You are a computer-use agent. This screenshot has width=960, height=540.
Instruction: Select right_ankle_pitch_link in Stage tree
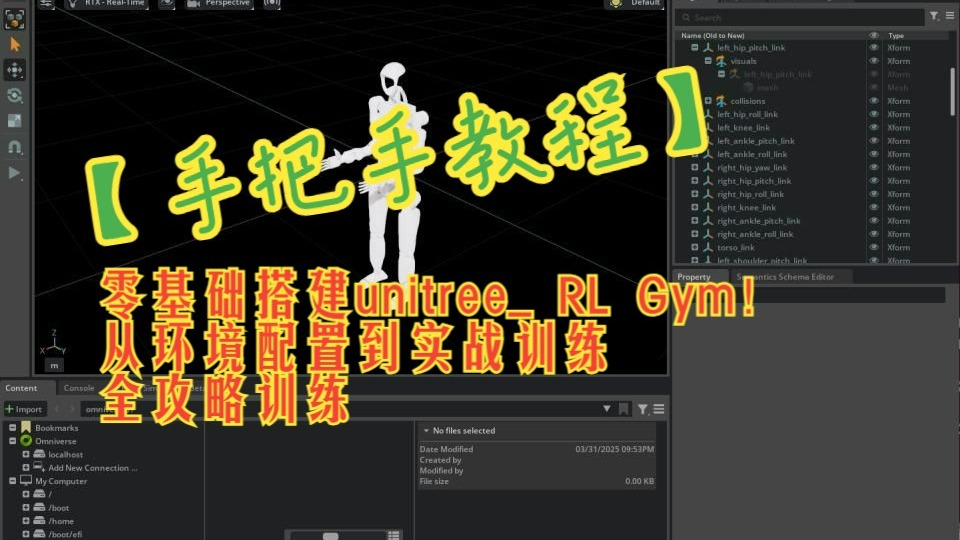[759, 220]
